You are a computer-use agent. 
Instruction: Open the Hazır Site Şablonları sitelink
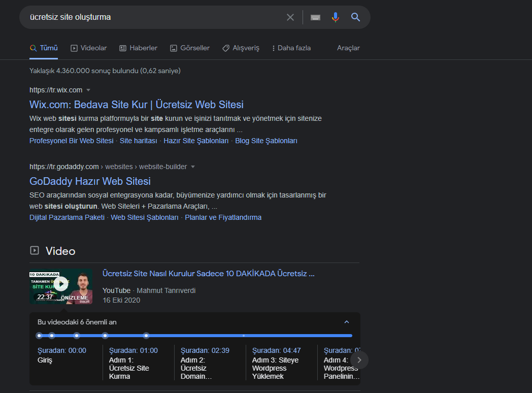pos(196,141)
